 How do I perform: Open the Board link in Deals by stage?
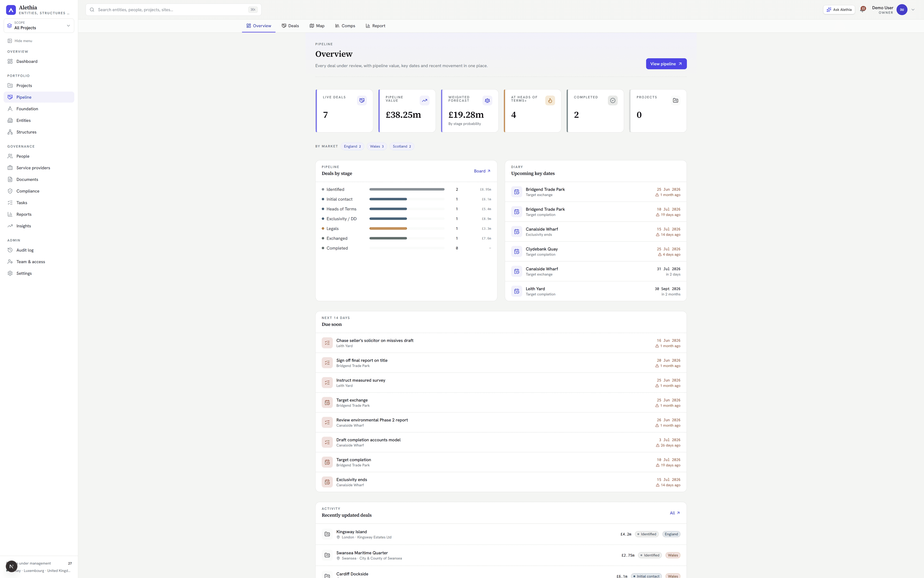pyautogui.click(x=482, y=171)
